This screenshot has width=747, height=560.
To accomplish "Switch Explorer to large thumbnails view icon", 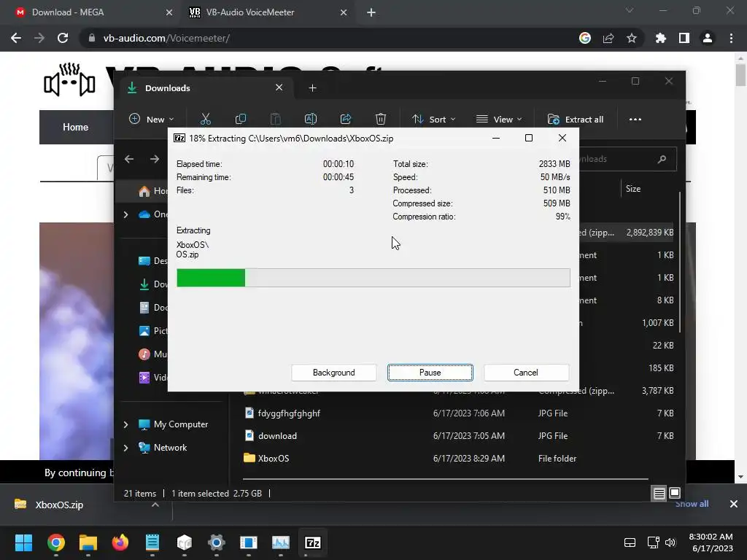I will 675,494.
